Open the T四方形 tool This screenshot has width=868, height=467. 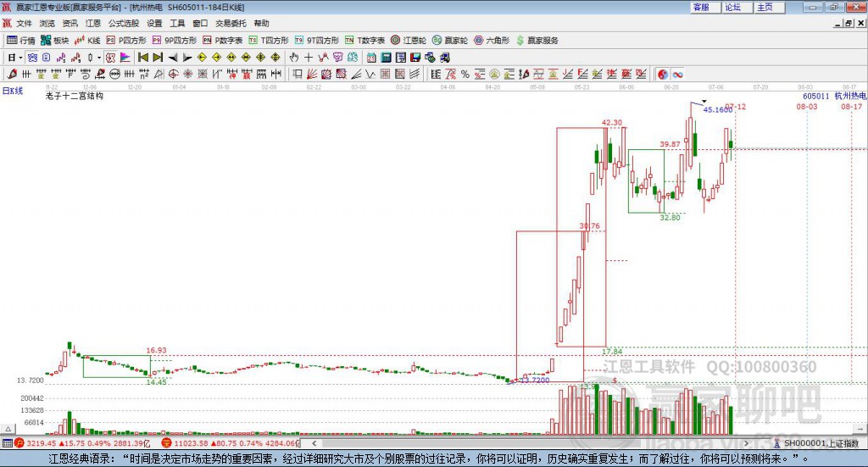pos(269,41)
